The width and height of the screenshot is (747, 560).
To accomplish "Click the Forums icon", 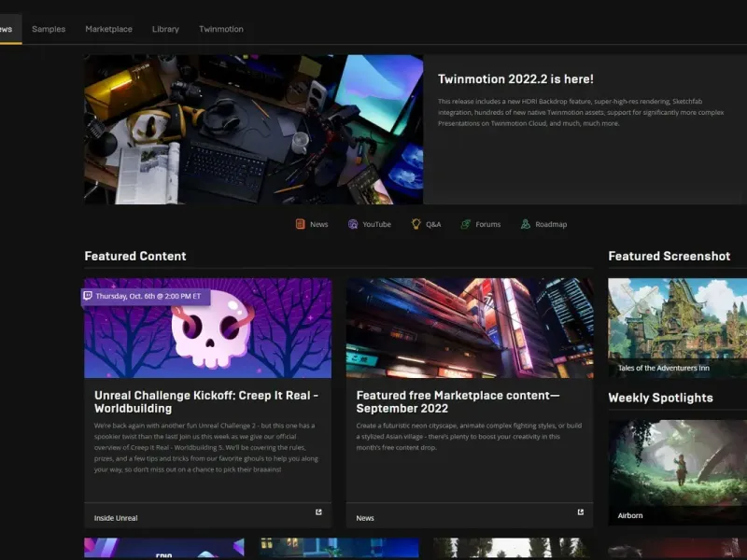I will (x=465, y=224).
